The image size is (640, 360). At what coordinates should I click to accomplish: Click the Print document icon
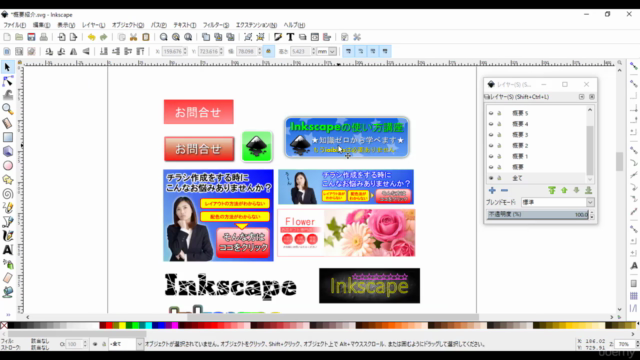[x=44, y=37]
